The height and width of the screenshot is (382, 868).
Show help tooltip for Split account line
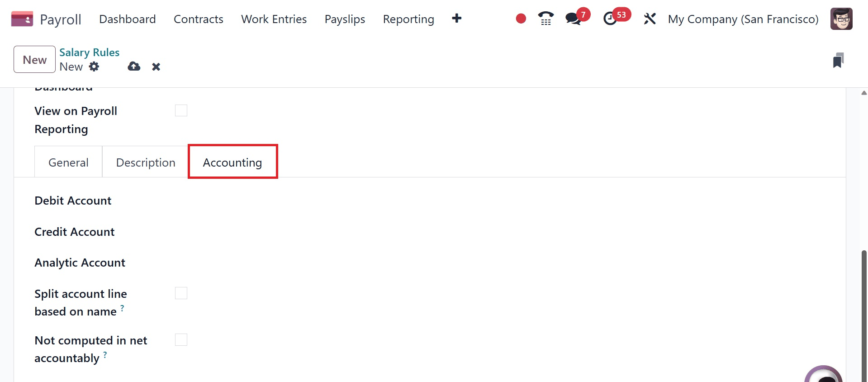122,308
